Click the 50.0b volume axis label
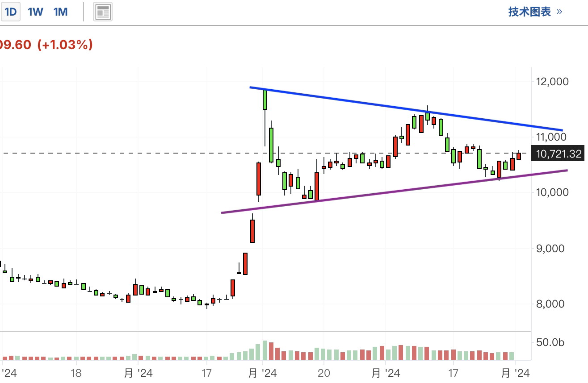This screenshot has width=588, height=383. (550, 342)
